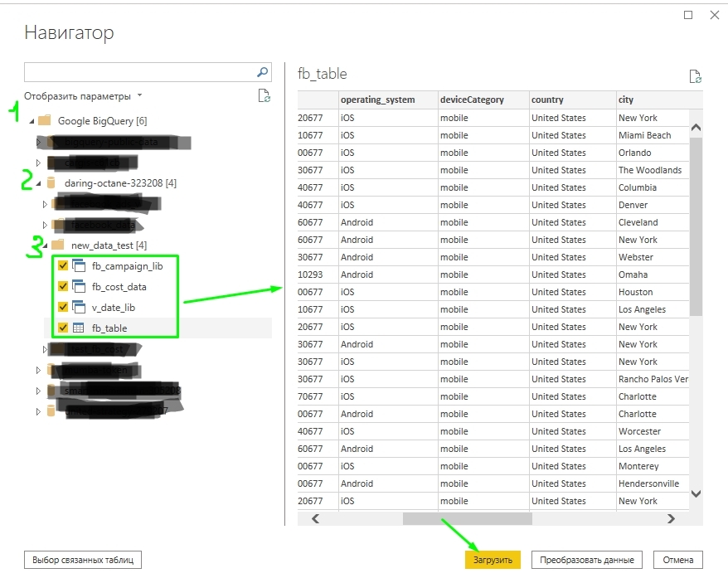Select the Google BigQuery folder icon

pos(45,121)
